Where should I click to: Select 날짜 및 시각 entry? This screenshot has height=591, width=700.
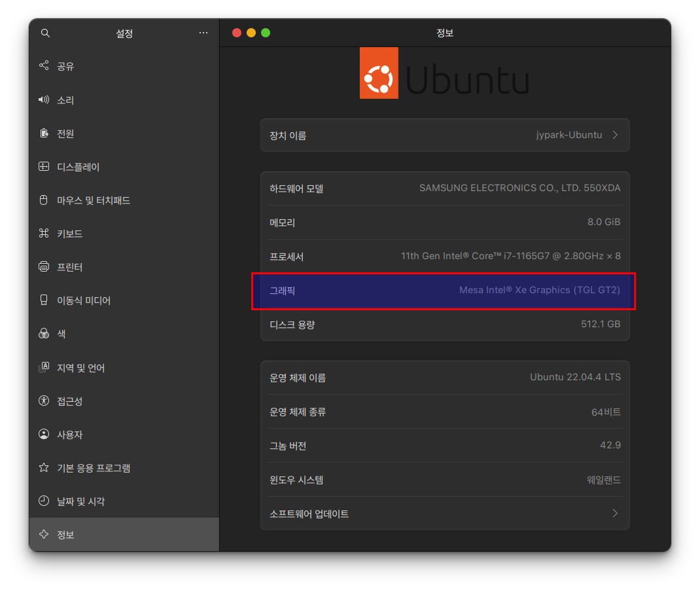pos(124,501)
